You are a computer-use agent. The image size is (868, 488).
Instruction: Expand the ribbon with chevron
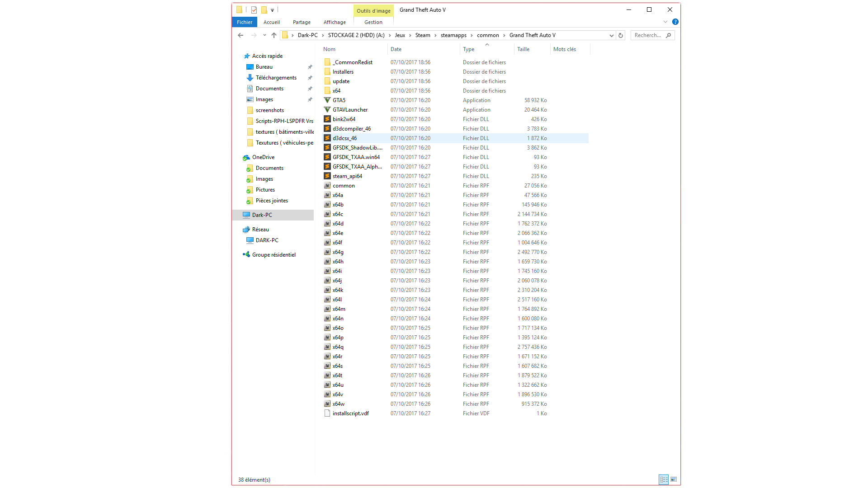click(x=665, y=22)
